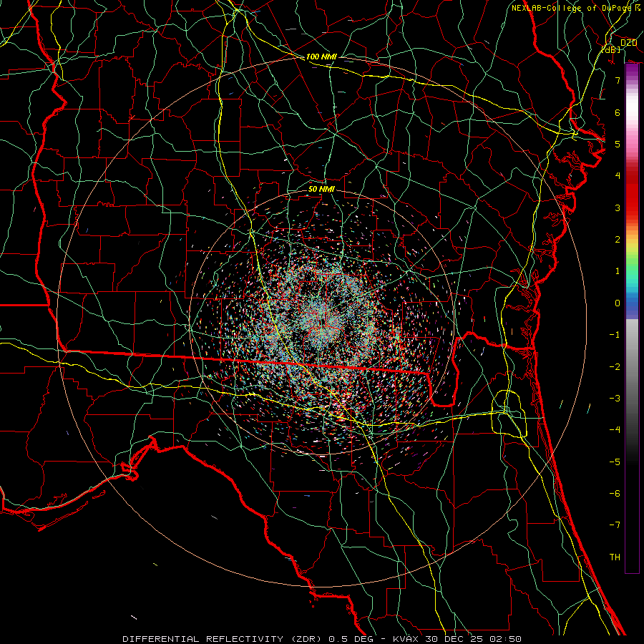
Task: Click the -7 value on the scale
Action: coord(615,525)
